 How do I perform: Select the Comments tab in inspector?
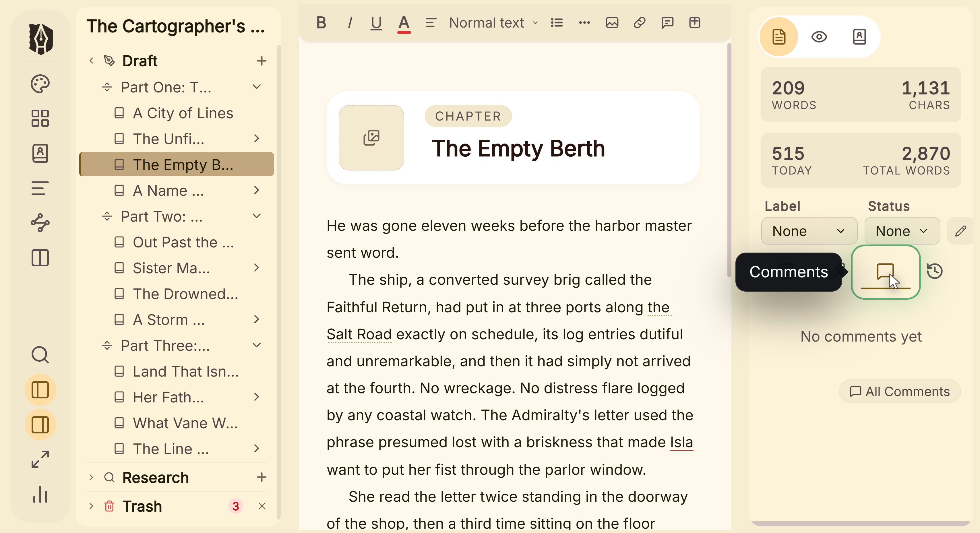point(885,272)
